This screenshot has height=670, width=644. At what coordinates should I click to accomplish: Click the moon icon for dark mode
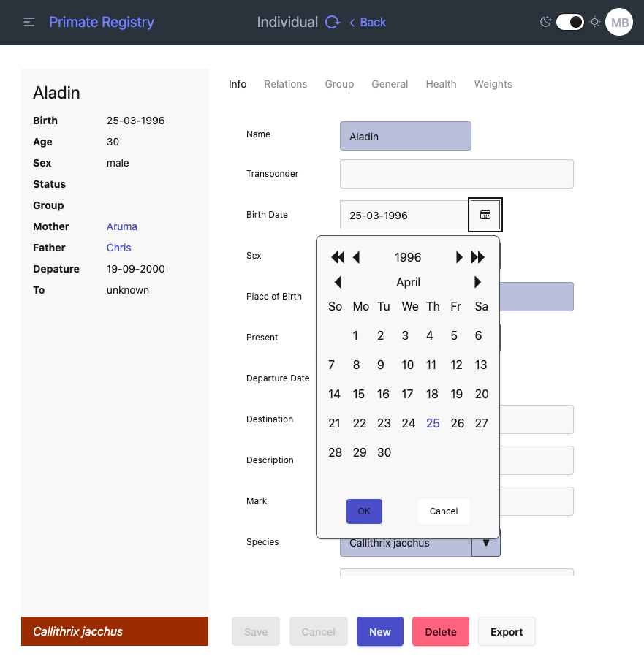[545, 22]
